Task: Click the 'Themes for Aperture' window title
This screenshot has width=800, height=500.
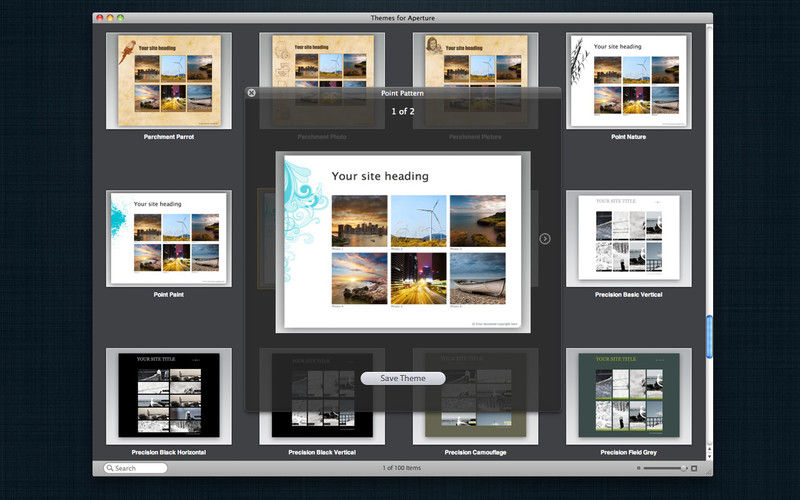Action: pyautogui.click(x=403, y=18)
